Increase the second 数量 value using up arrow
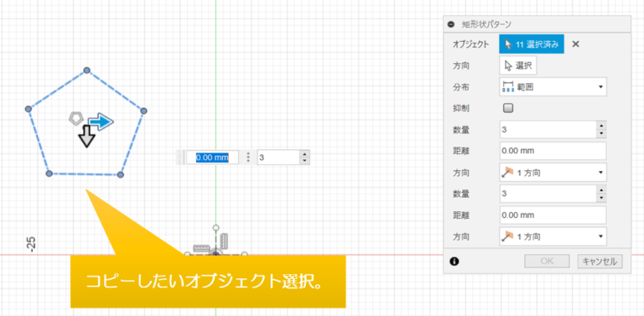Image resolution: width=644 pixels, height=316 pixels. point(601,189)
